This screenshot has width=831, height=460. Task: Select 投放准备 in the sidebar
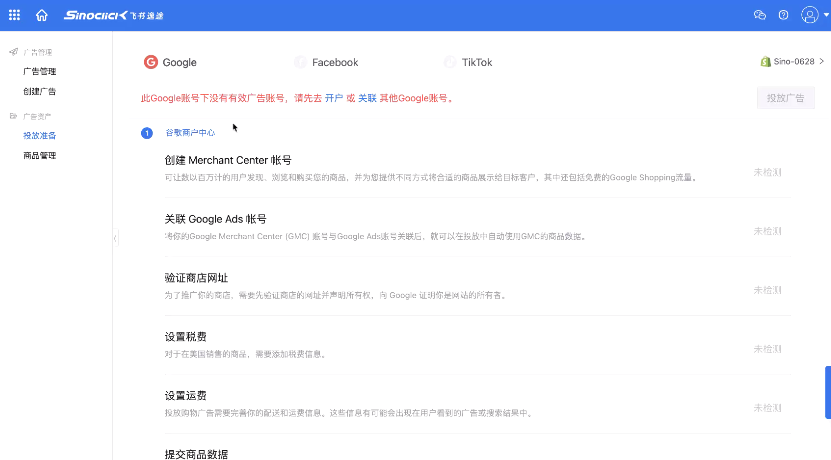tap(40, 136)
